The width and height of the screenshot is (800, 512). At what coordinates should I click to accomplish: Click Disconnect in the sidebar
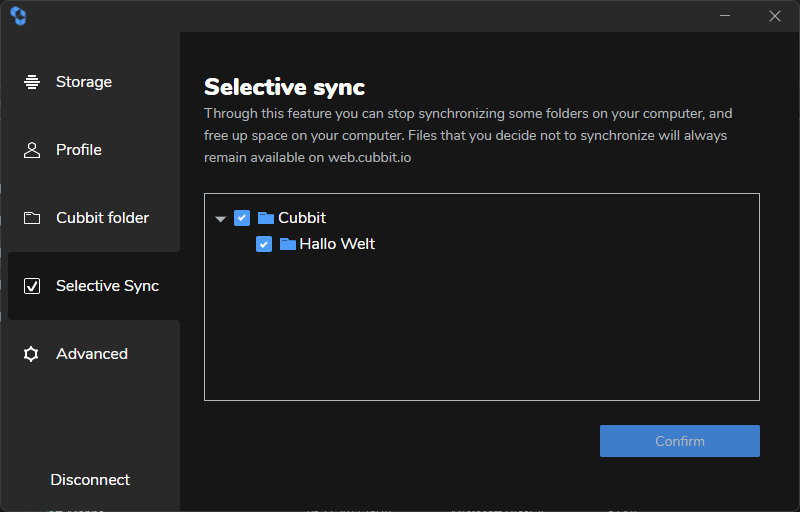pyautogui.click(x=90, y=479)
